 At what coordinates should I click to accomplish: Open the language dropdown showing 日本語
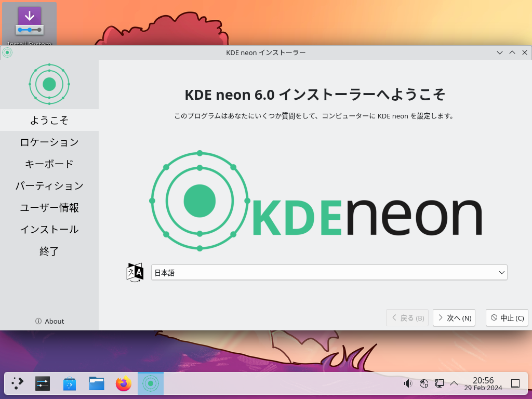[329, 272]
